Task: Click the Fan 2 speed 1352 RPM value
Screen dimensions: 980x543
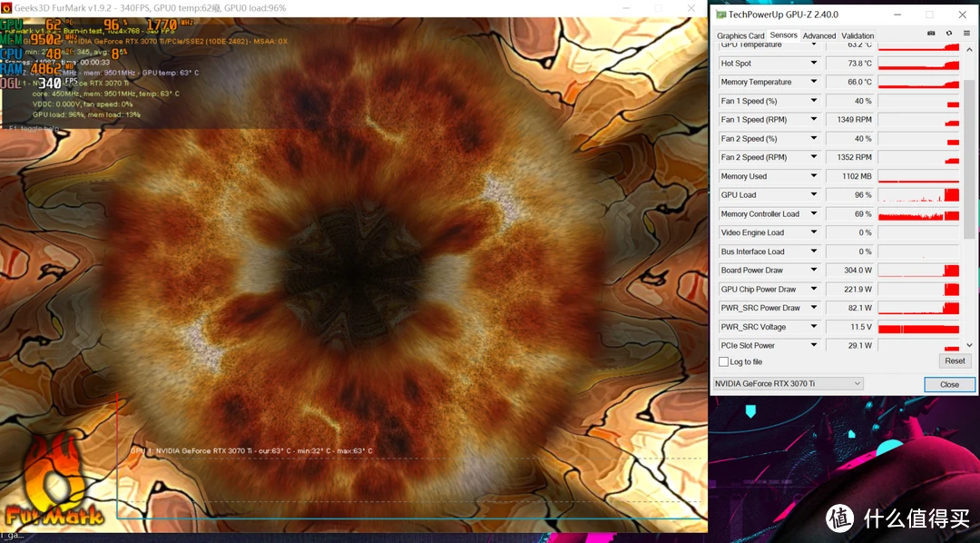Action: 850,157
